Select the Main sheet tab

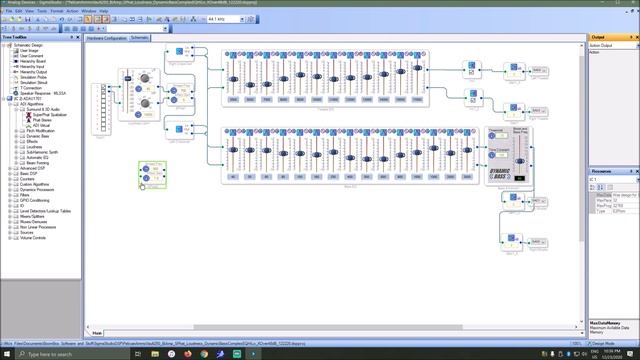(x=97, y=333)
